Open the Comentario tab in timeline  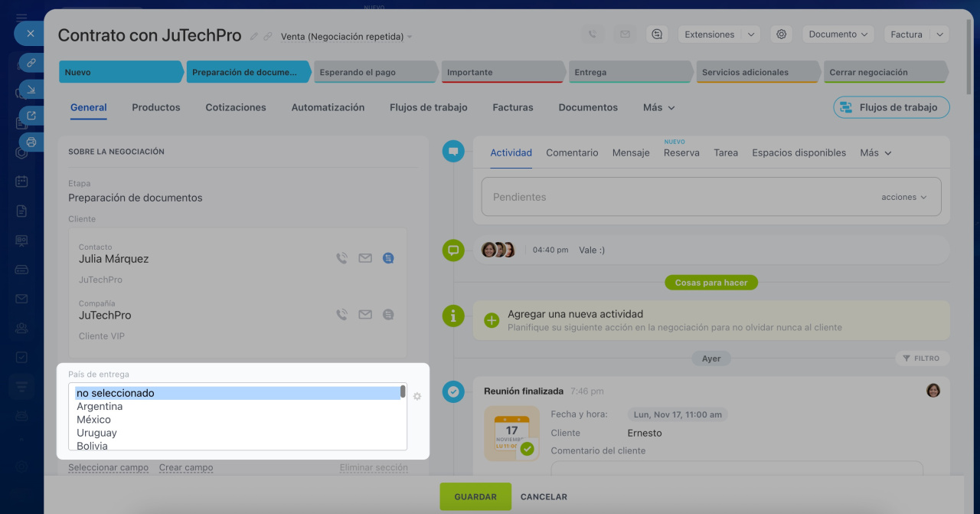click(x=572, y=153)
